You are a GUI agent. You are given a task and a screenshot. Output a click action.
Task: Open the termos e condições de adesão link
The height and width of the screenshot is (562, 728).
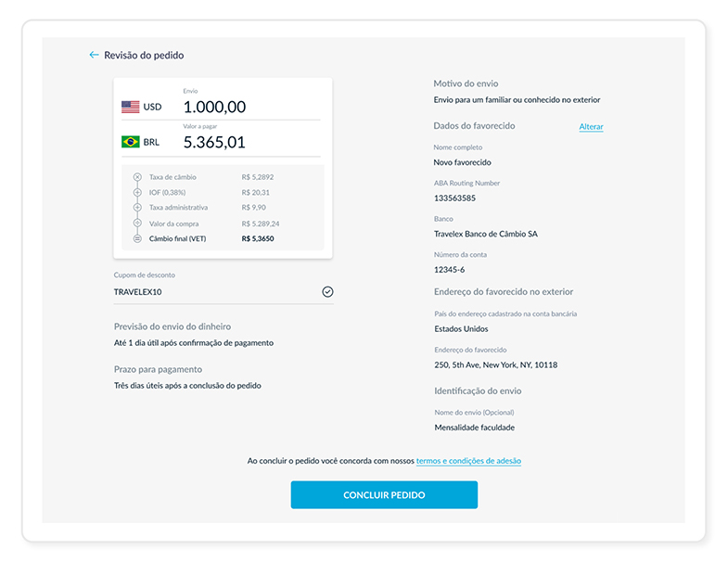click(x=475, y=461)
